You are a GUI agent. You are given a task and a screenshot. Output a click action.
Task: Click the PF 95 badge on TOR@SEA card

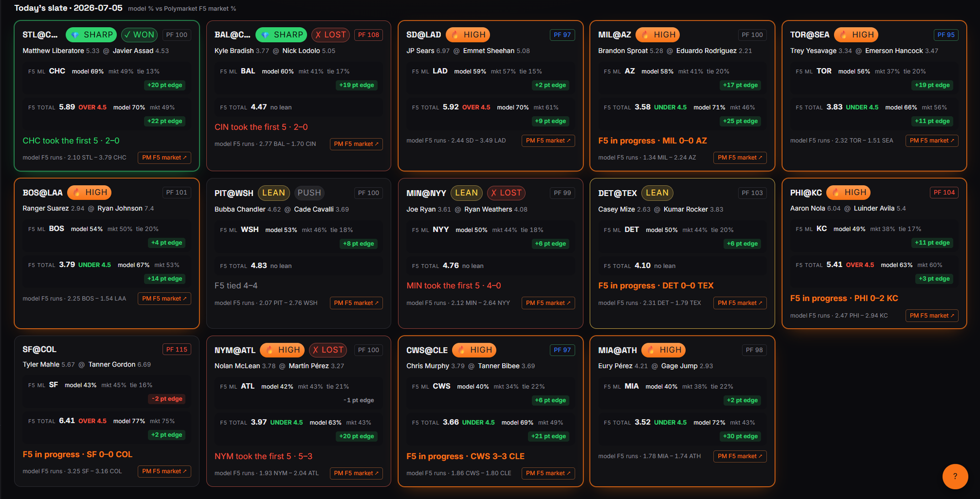[946, 35]
